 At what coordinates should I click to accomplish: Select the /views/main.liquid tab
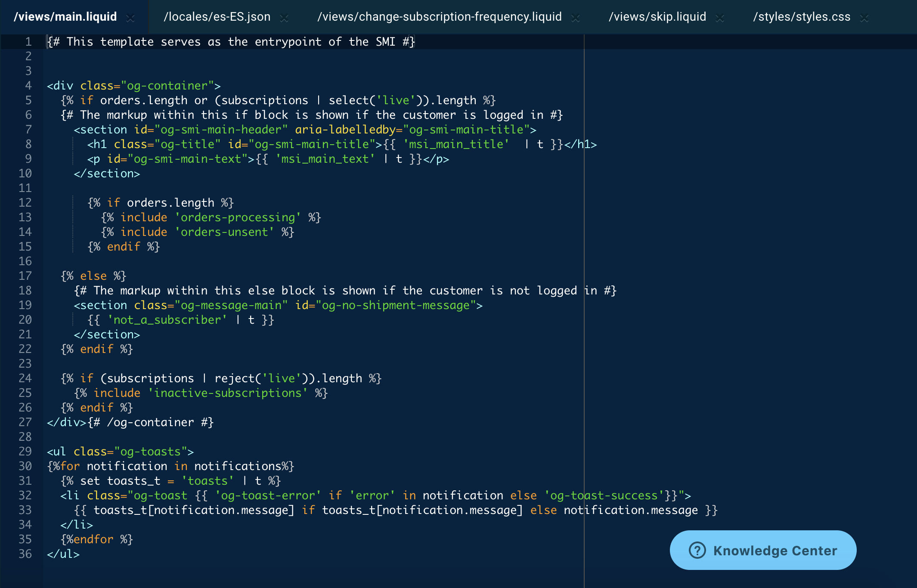(65, 17)
